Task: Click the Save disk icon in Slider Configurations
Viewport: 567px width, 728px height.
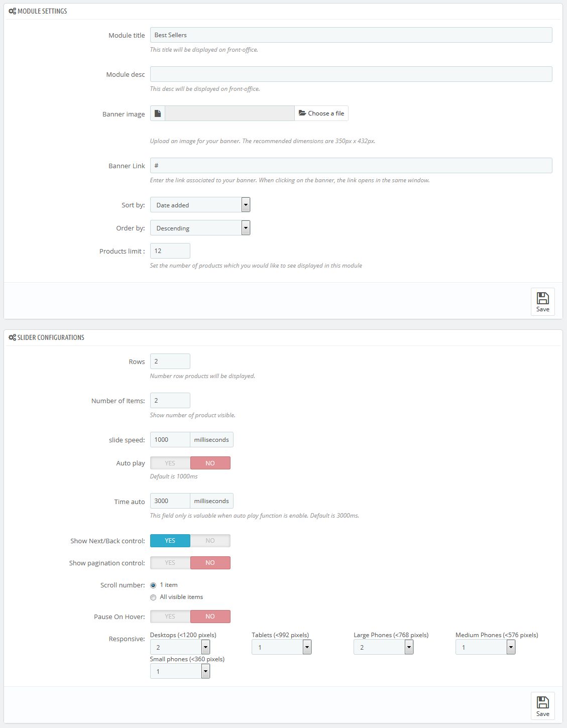Action: 543,702
